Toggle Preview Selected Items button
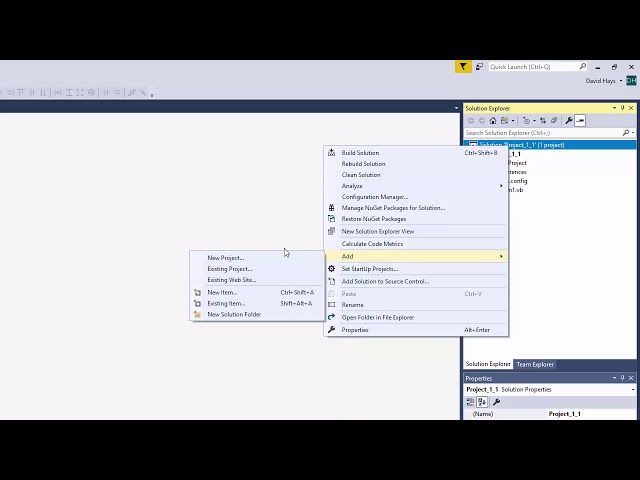640x480 pixels. point(580,120)
